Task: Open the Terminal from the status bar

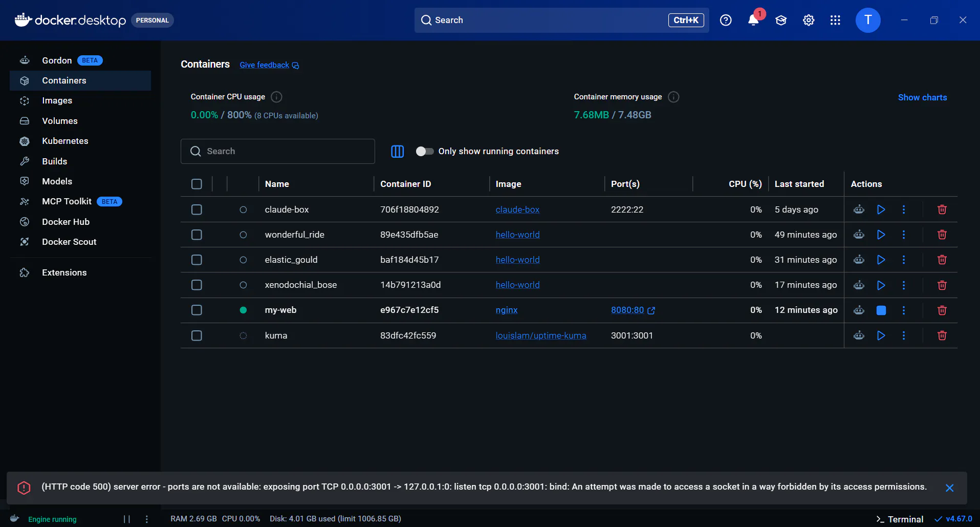Action: coord(900,519)
